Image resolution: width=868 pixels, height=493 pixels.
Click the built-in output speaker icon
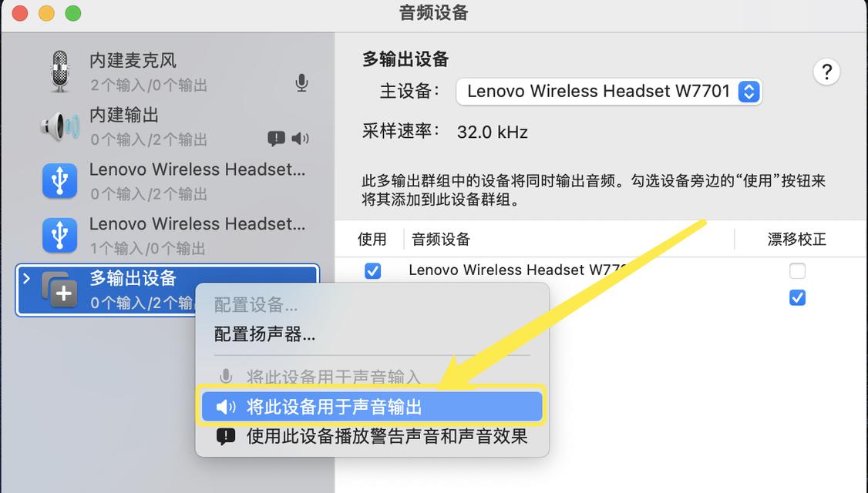(x=60, y=126)
